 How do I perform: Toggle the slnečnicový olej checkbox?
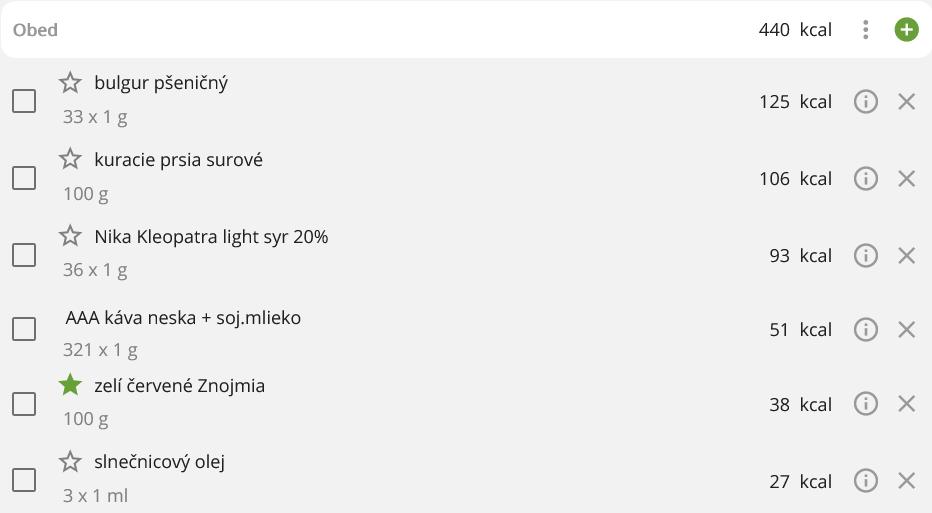pyautogui.click(x=24, y=481)
